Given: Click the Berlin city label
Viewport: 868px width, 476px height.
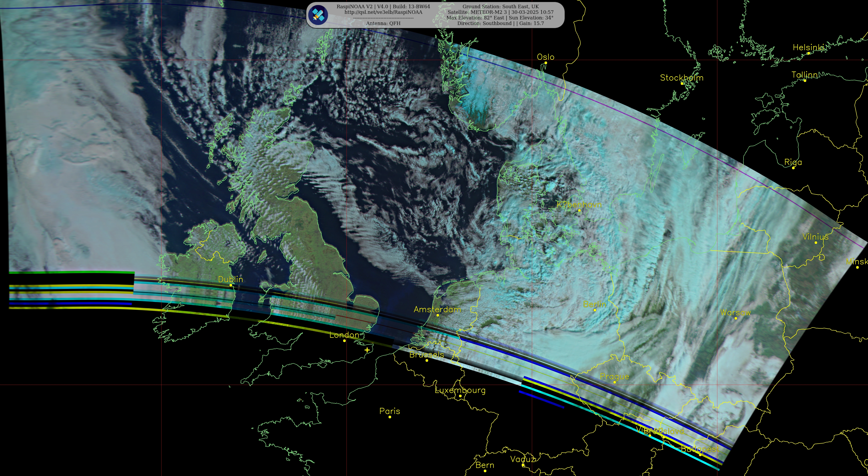Looking at the screenshot, I should [595, 304].
